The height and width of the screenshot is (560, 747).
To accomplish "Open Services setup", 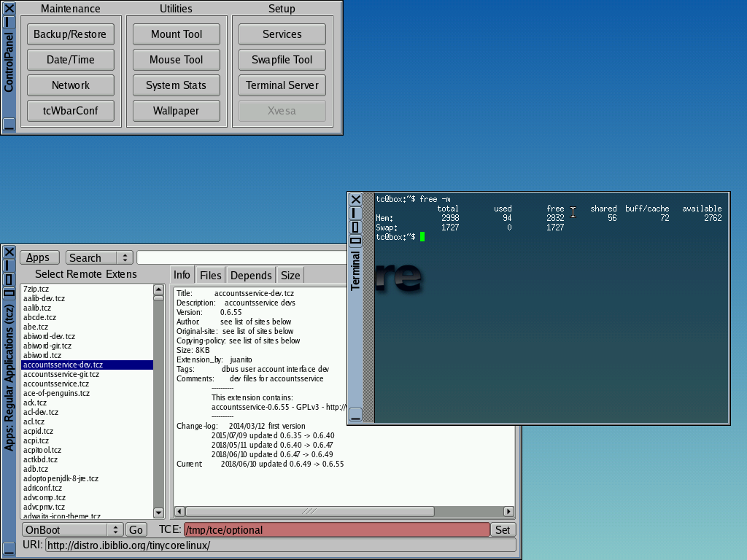I will coord(282,34).
